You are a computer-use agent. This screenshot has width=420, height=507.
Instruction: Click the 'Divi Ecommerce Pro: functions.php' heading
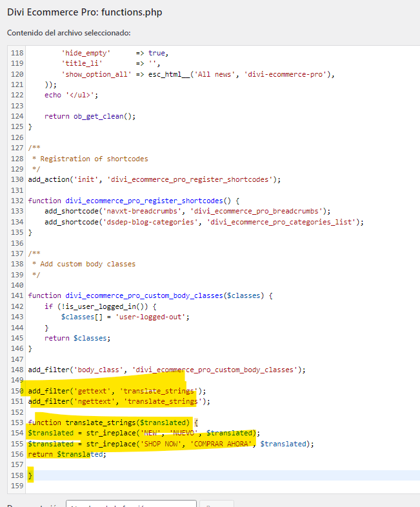point(85,12)
